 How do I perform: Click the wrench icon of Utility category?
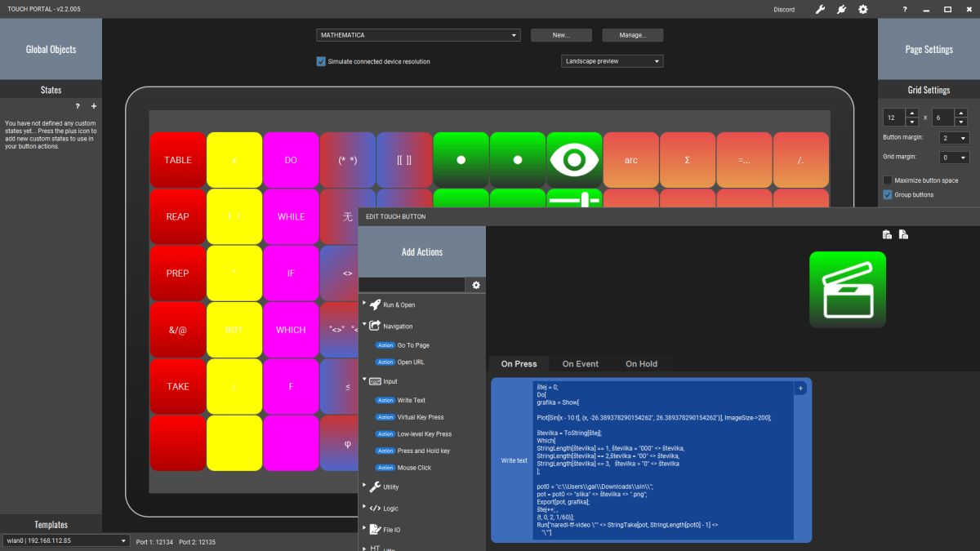pos(375,487)
